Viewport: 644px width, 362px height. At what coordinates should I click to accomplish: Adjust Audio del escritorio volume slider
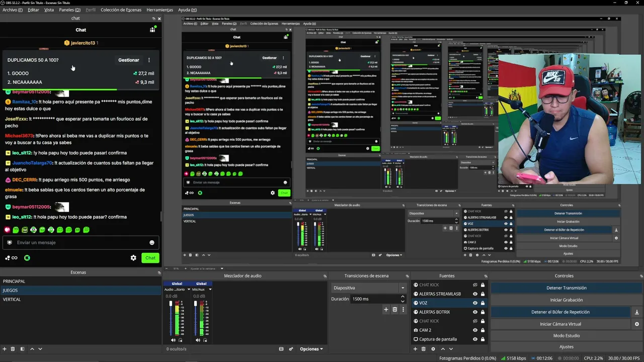pyautogui.click(x=171, y=319)
